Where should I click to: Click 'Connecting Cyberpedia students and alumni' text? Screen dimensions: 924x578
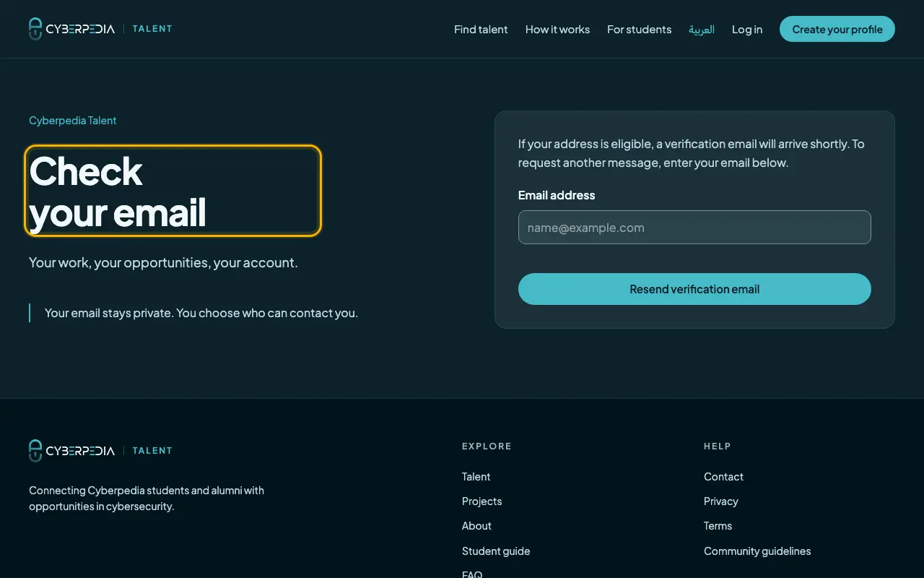(x=147, y=499)
